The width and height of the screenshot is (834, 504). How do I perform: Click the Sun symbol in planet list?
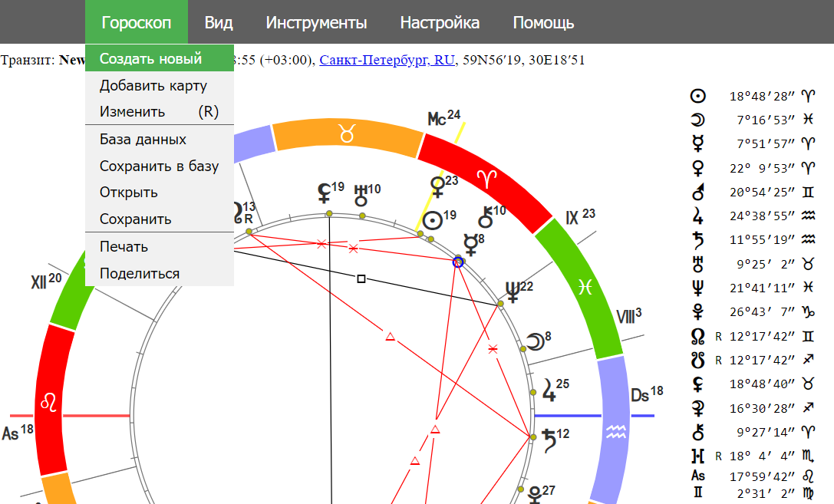697,96
